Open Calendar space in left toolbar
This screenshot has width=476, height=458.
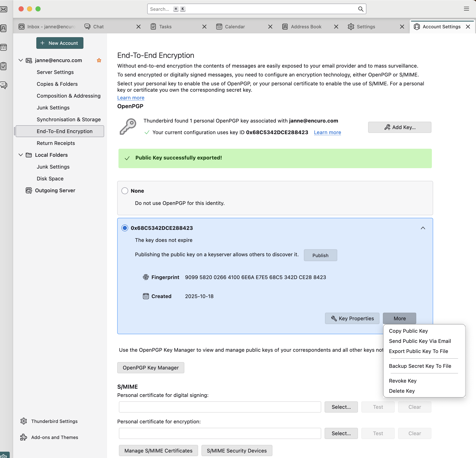pos(3,47)
